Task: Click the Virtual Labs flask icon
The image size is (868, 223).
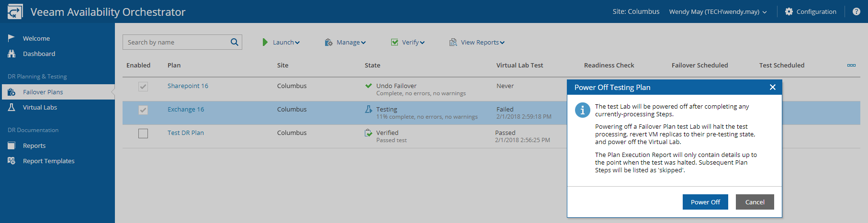Action: tap(11, 107)
